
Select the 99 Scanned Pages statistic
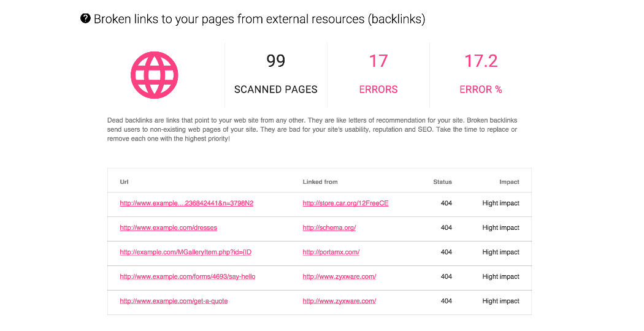(275, 75)
